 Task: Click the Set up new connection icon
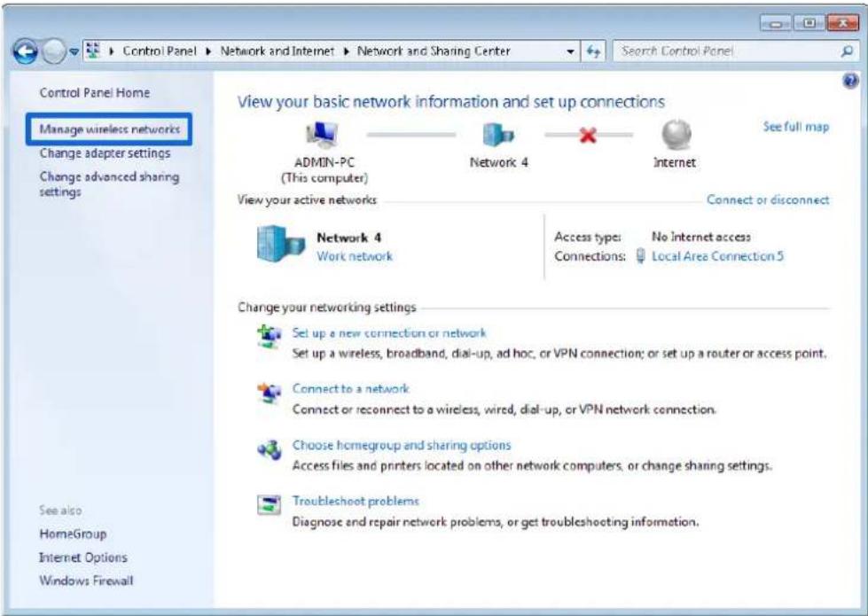270,336
